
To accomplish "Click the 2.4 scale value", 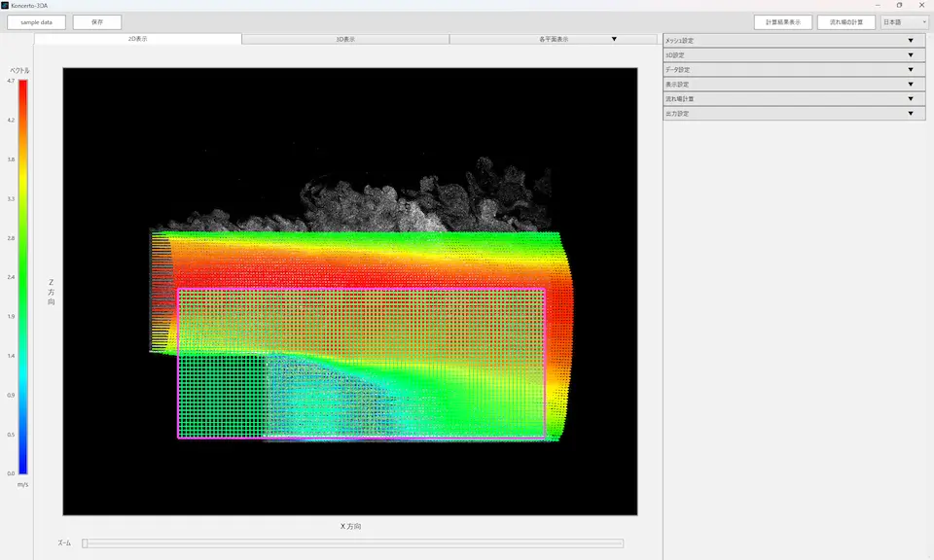I will click(11, 277).
